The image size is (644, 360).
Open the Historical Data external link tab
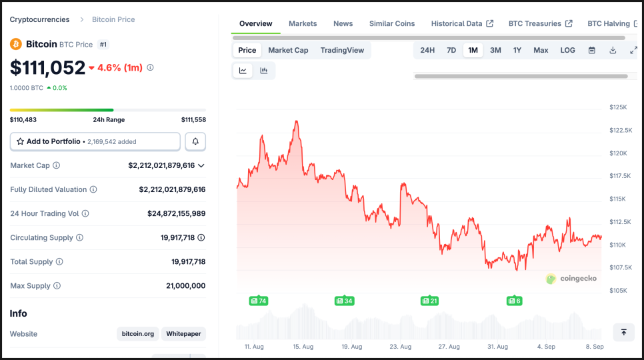click(462, 23)
